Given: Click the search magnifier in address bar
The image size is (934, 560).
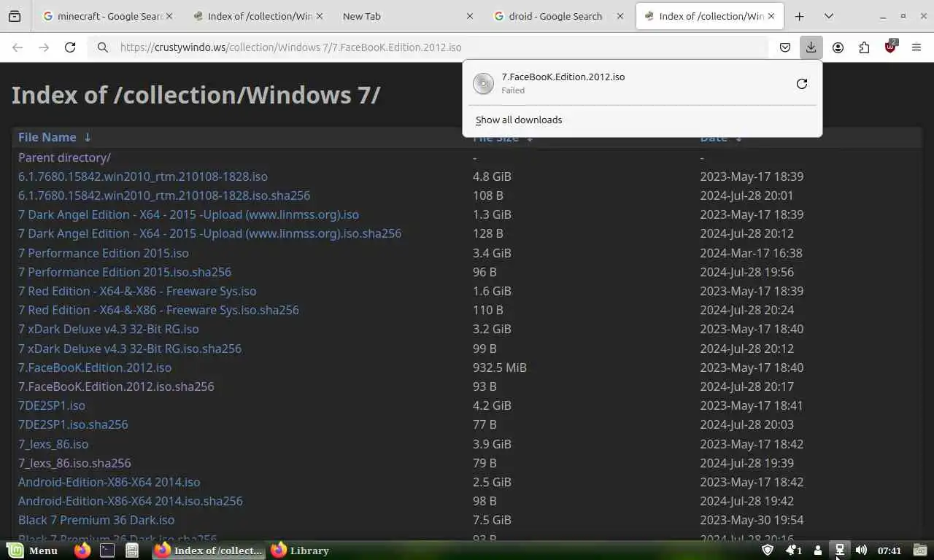Looking at the screenshot, I should coord(103,47).
